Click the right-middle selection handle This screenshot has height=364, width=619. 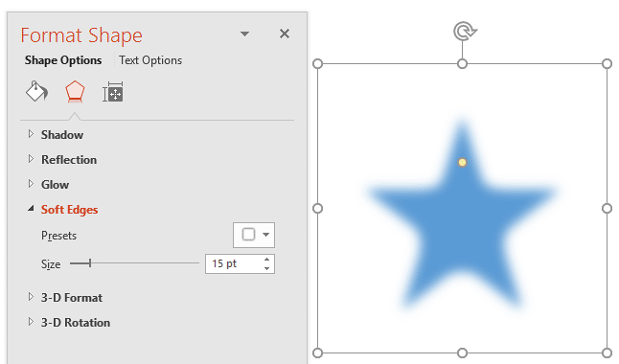coord(607,208)
